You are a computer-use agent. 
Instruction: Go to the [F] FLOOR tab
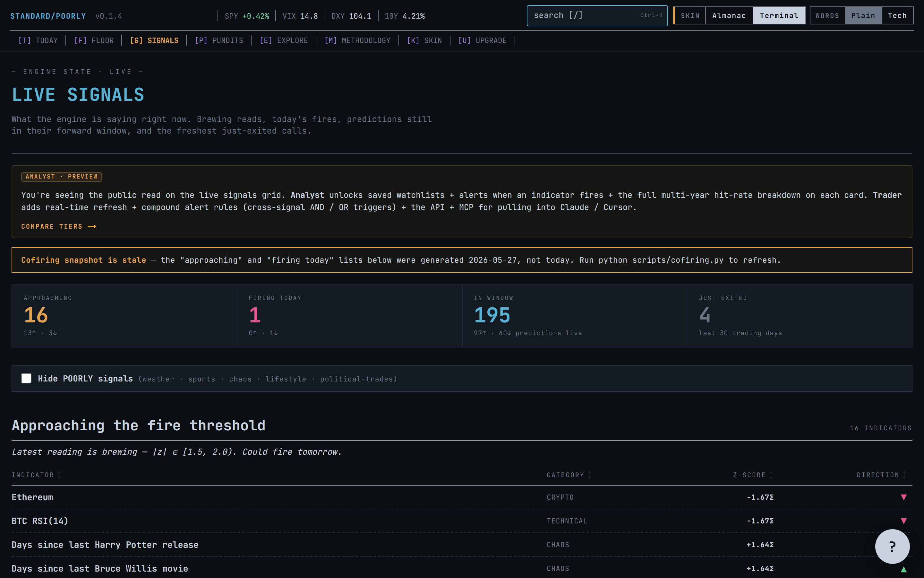[94, 40]
